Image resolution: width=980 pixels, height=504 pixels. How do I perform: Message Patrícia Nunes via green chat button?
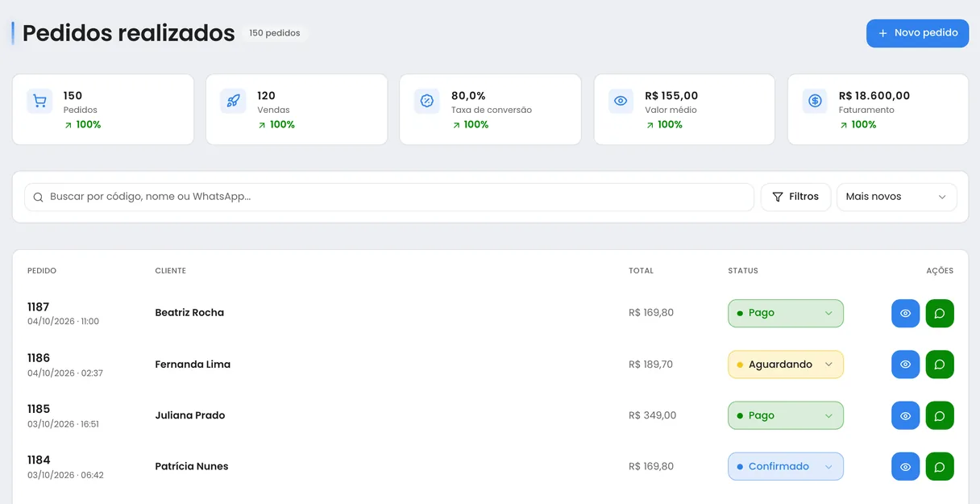[x=940, y=467]
